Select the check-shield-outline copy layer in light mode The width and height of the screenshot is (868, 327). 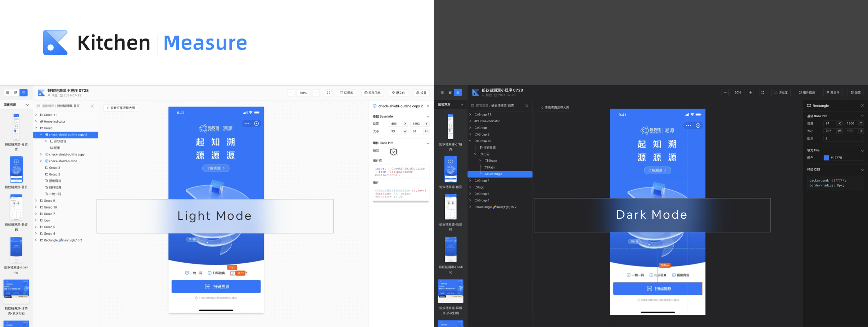coord(67,154)
